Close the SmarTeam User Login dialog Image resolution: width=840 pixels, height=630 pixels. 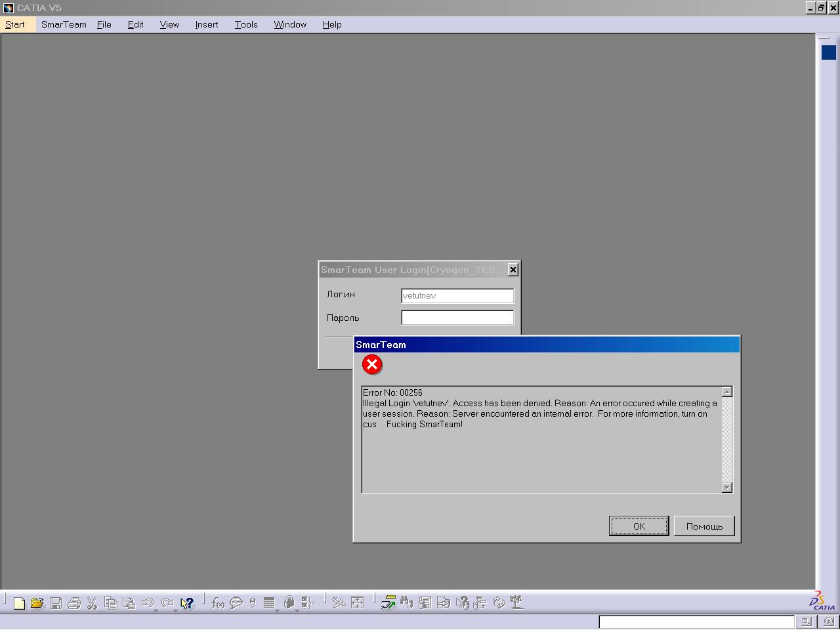click(513, 270)
